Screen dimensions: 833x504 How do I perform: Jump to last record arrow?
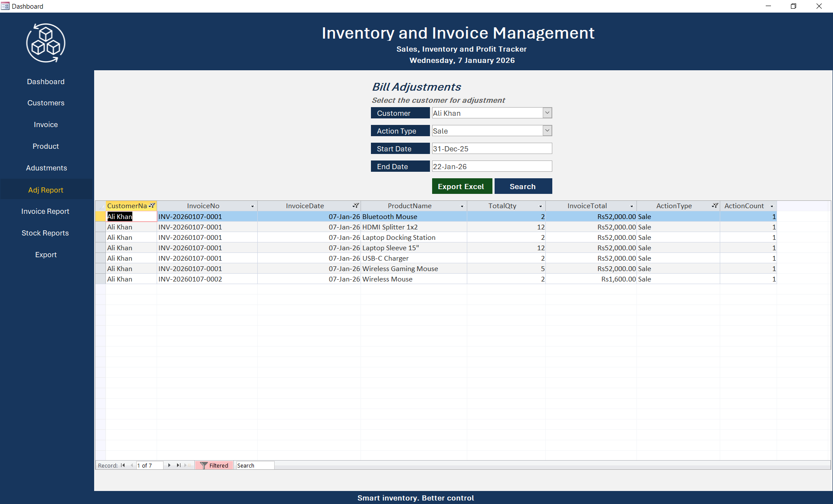(178, 465)
